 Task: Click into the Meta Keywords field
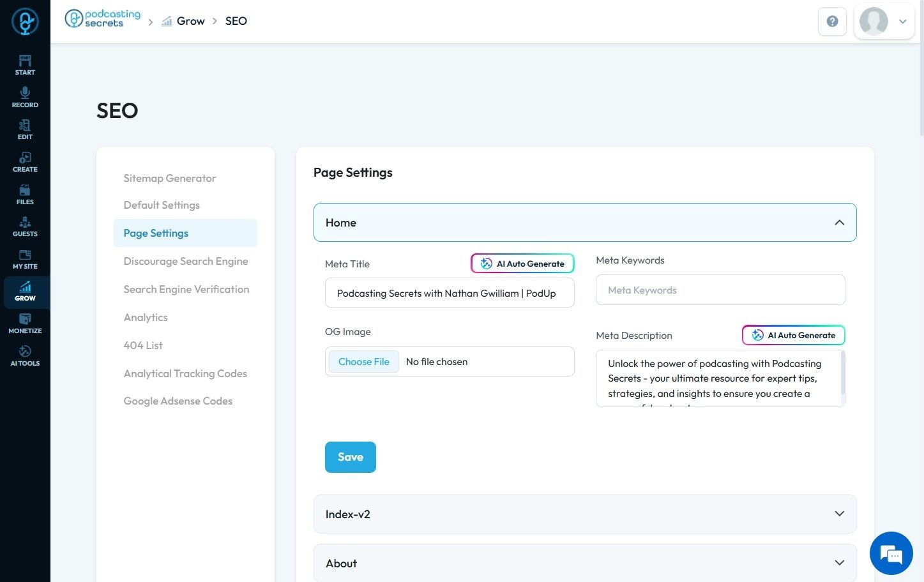click(x=720, y=290)
